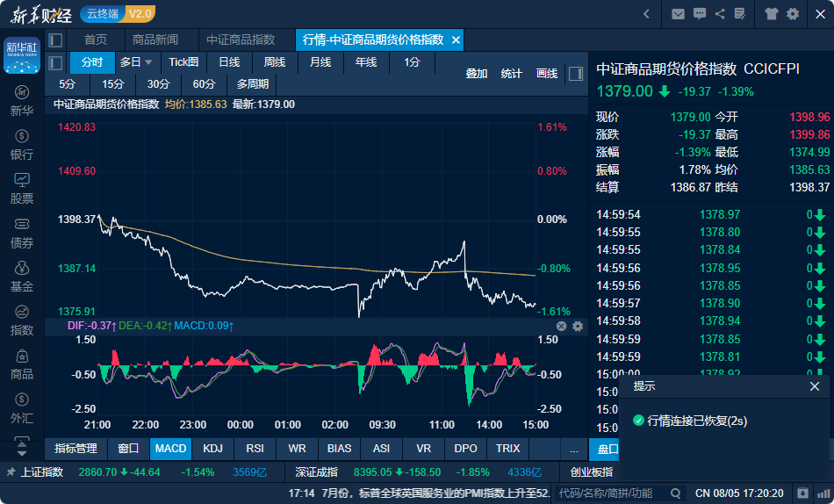
Task: Toggle sidebar panel button beside 首页 tab
Action: coord(55,40)
